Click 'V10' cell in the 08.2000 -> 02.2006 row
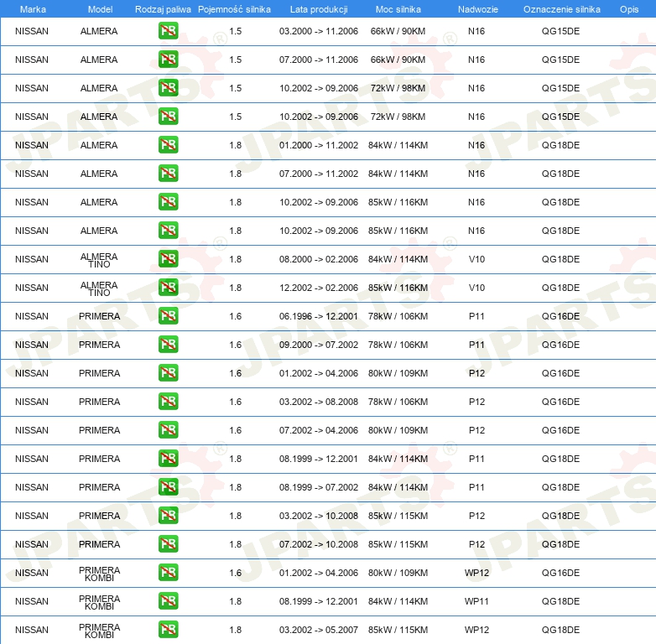 click(476, 259)
